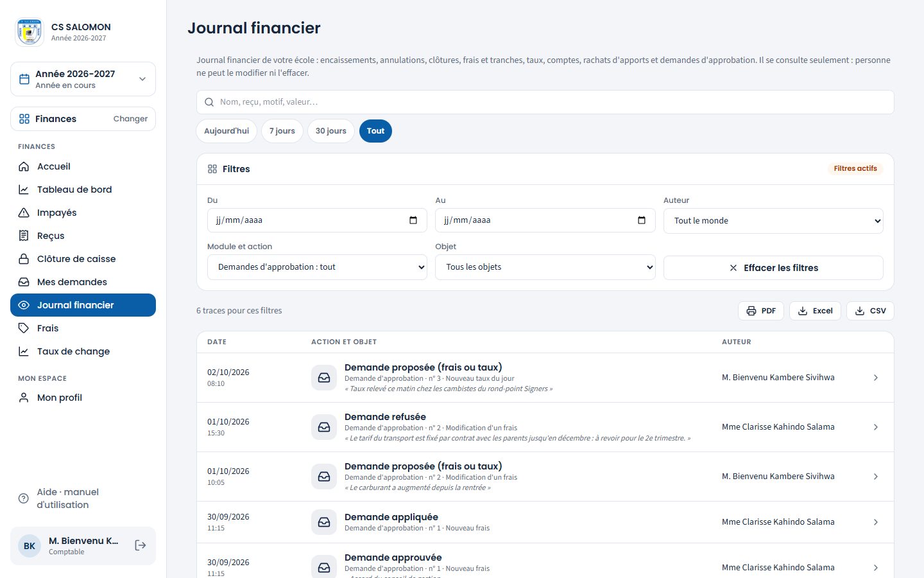Open Mes demandes page
Image resolution: width=924 pixels, height=578 pixels.
pos(83,282)
